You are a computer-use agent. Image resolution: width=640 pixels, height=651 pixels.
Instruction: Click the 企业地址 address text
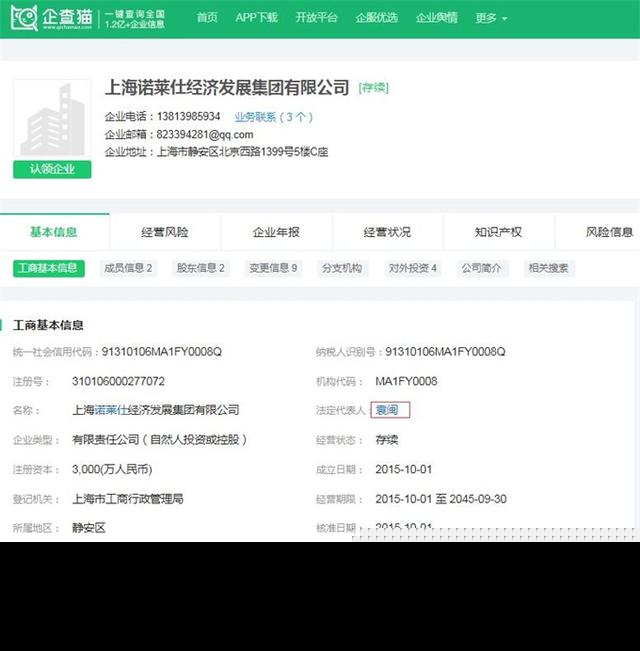point(242,152)
